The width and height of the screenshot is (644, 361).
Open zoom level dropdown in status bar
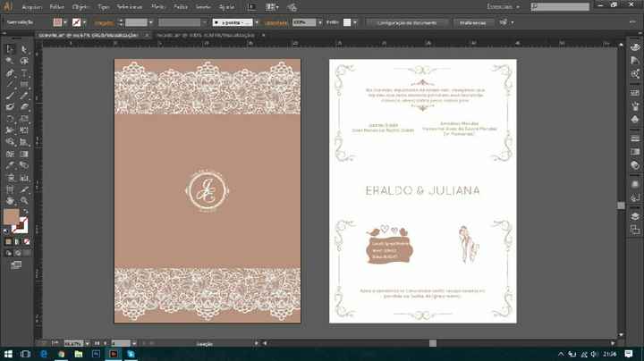point(88,343)
